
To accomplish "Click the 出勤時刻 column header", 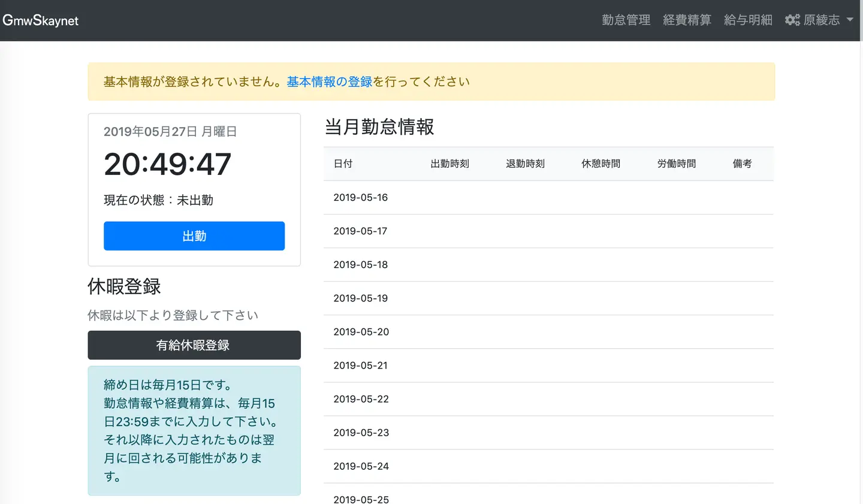I will tap(449, 164).
